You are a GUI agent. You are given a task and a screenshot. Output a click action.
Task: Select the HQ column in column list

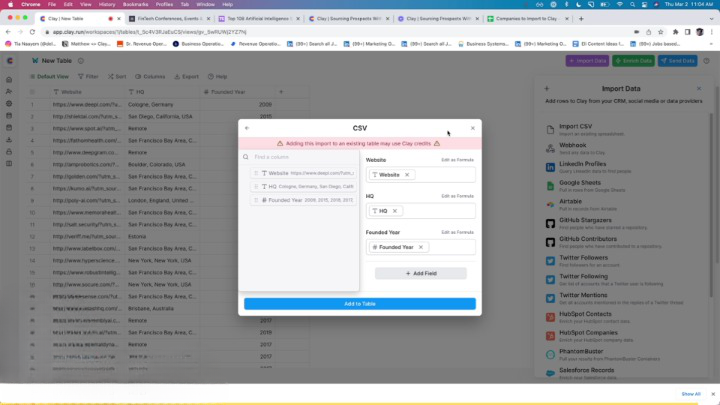(x=304, y=186)
